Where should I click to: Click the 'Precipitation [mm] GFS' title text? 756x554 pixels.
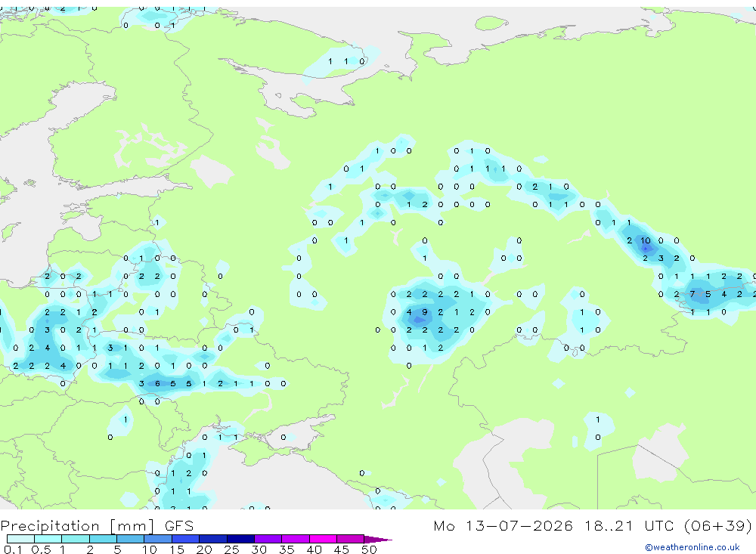coord(97,525)
